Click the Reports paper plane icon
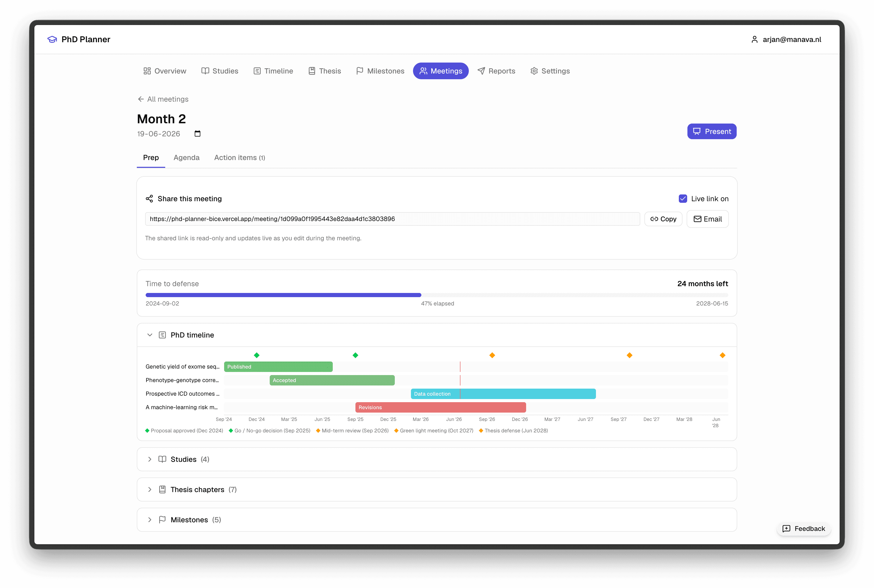Screen dimensions: 874x588 (481, 71)
